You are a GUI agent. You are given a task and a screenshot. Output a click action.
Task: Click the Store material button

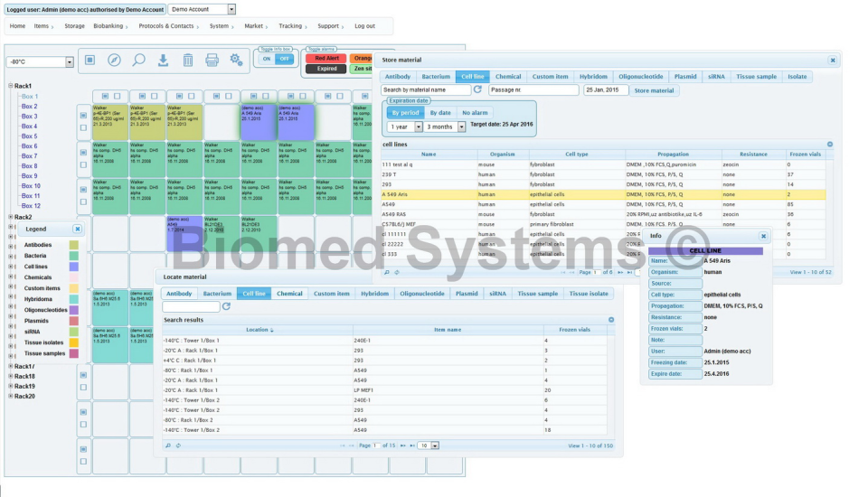pos(654,90)
